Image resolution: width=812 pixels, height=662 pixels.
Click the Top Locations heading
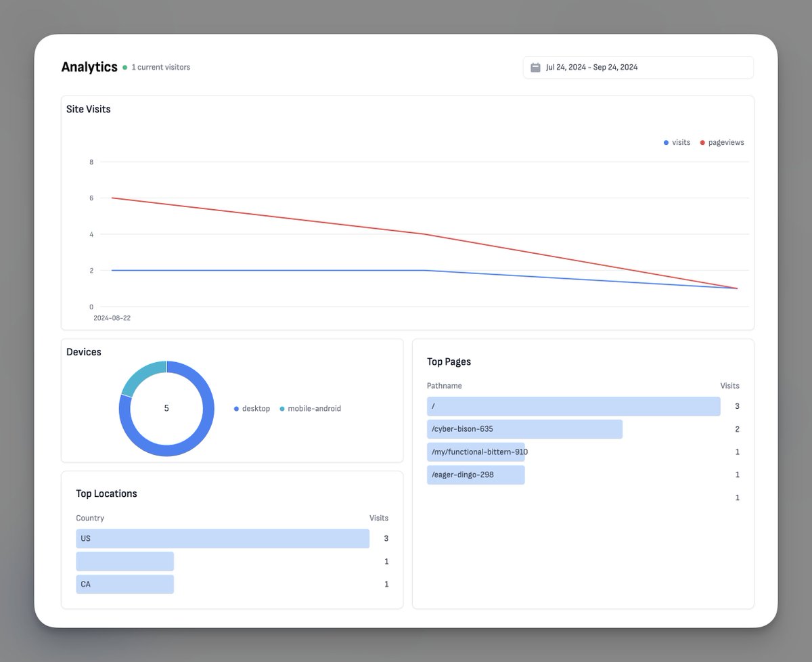point(106,494)
